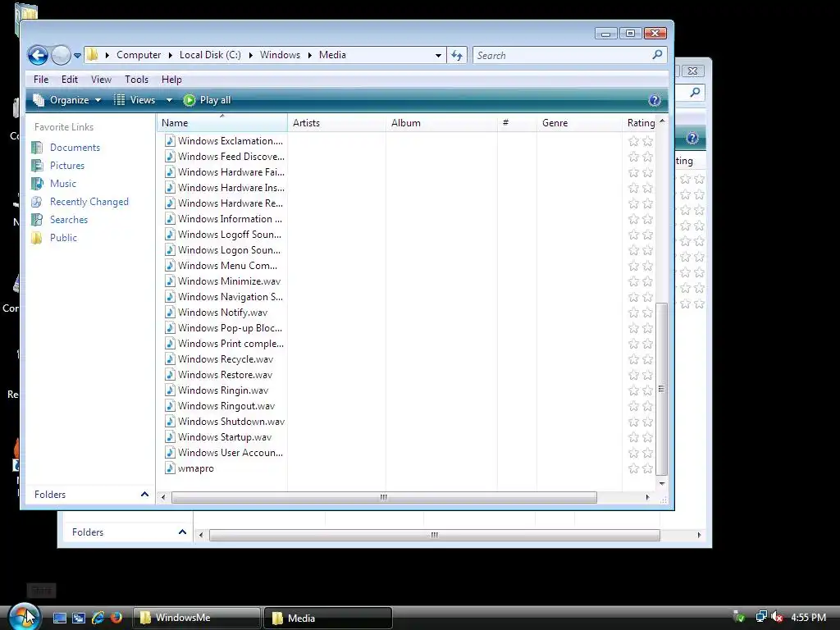Select Windows Restore.wav file
Viewport: 840px width, 630px height.
(225, 374)
